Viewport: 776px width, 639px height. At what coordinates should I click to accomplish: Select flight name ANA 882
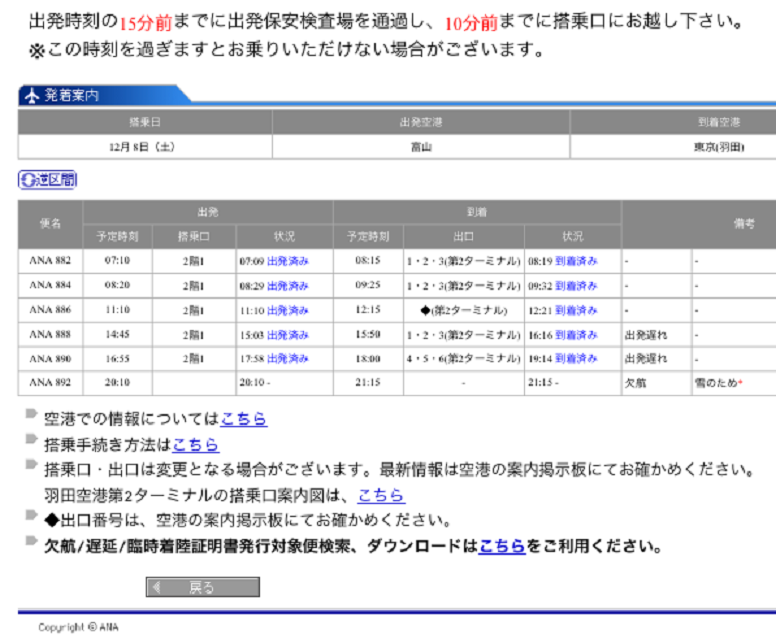click(x=50, y=260)
